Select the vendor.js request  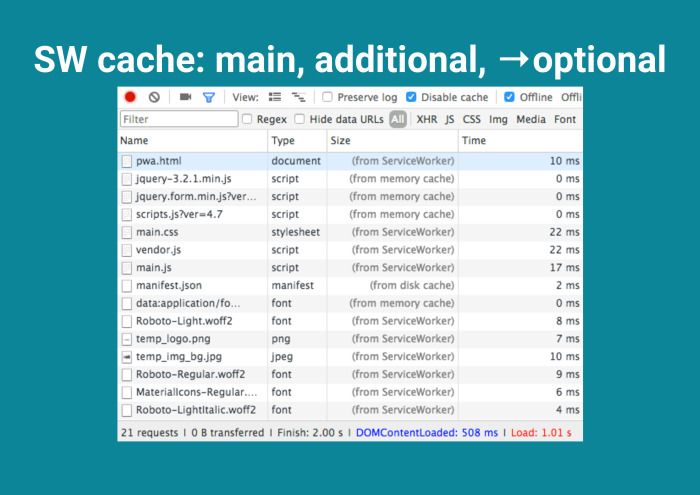pos(350,250)
